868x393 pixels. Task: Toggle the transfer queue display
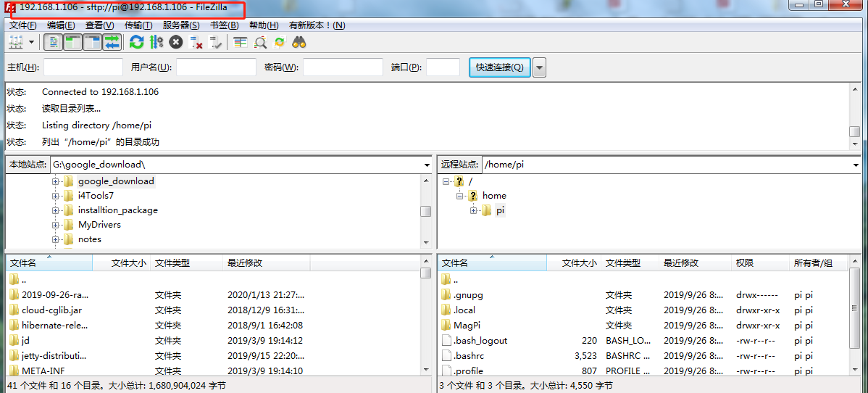point(112,42)
